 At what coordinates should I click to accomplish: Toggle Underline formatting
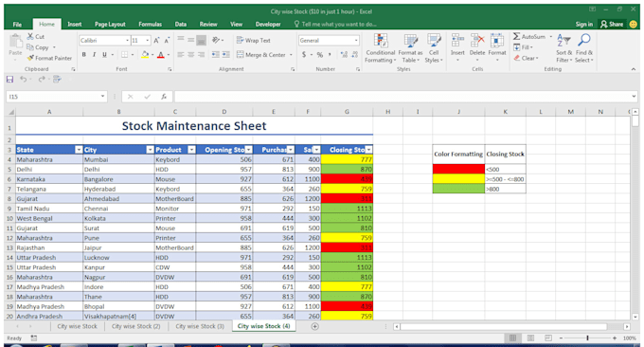104,54
